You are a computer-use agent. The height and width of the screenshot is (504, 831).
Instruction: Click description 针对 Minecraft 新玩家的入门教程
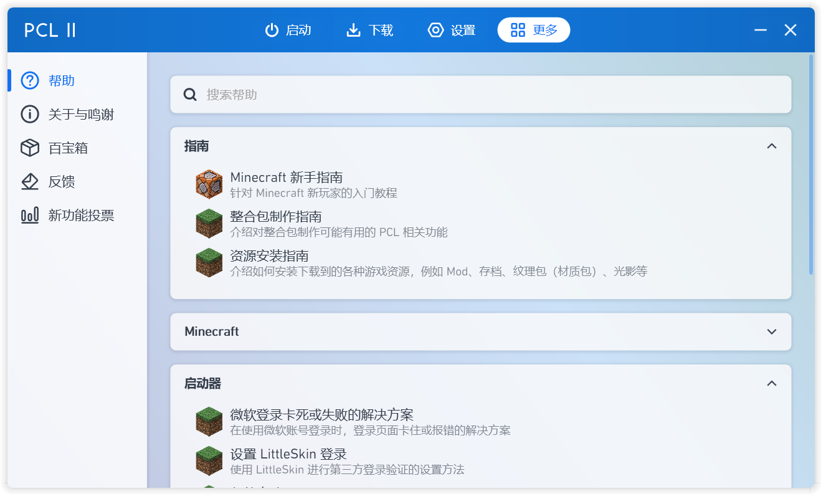tap(313, 193)
